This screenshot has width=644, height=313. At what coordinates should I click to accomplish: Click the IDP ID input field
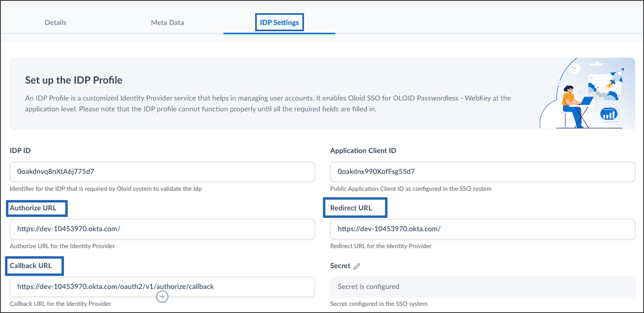point(162,172)
